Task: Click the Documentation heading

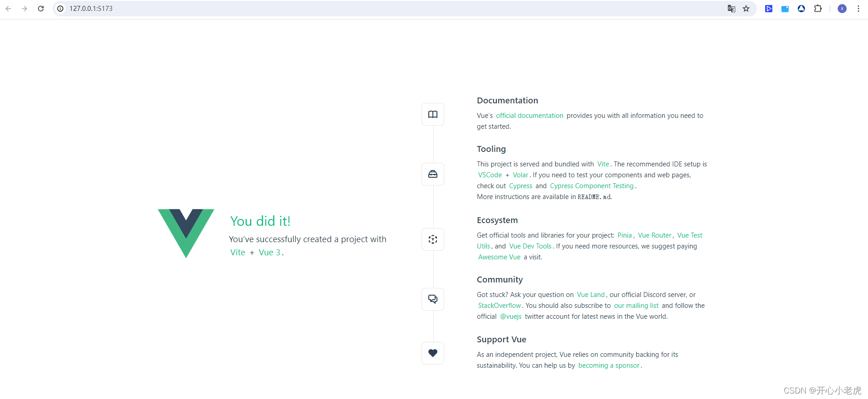Action: tap(508, 101)
